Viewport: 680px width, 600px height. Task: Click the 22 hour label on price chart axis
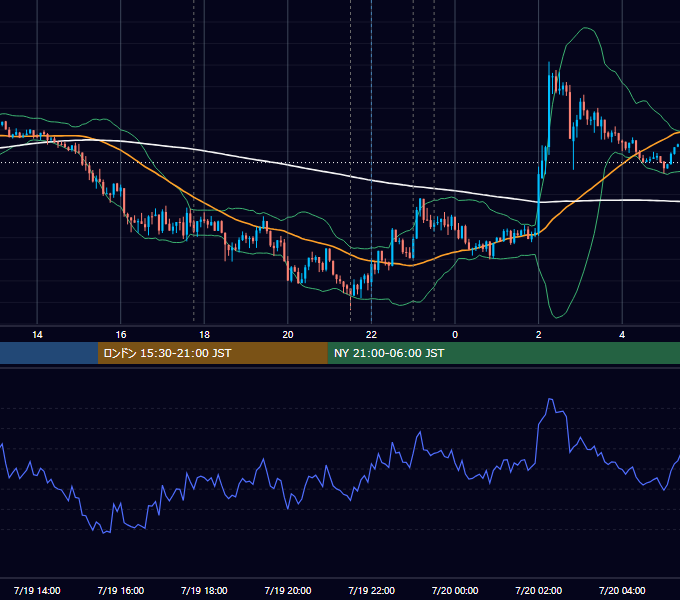[371, 335]
